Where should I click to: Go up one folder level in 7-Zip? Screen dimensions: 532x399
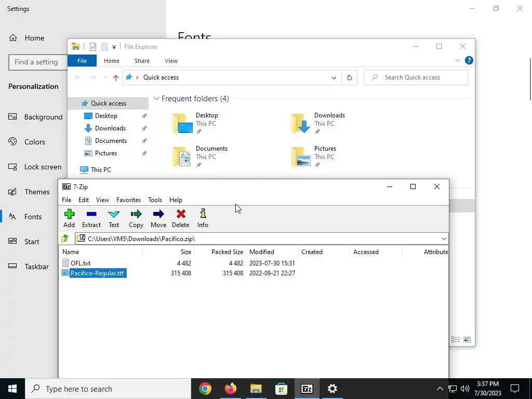click(x=65, y=238)
